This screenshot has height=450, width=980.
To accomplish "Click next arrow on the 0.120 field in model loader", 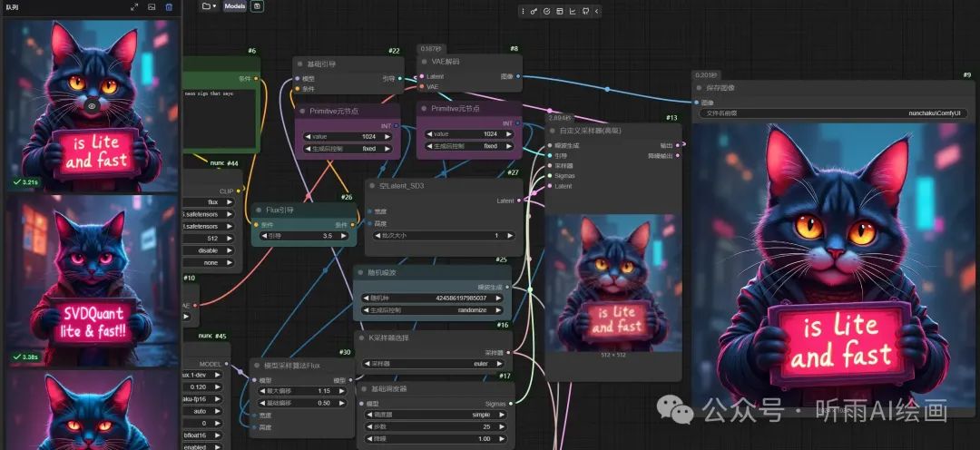I will click(x=218, y=386).
